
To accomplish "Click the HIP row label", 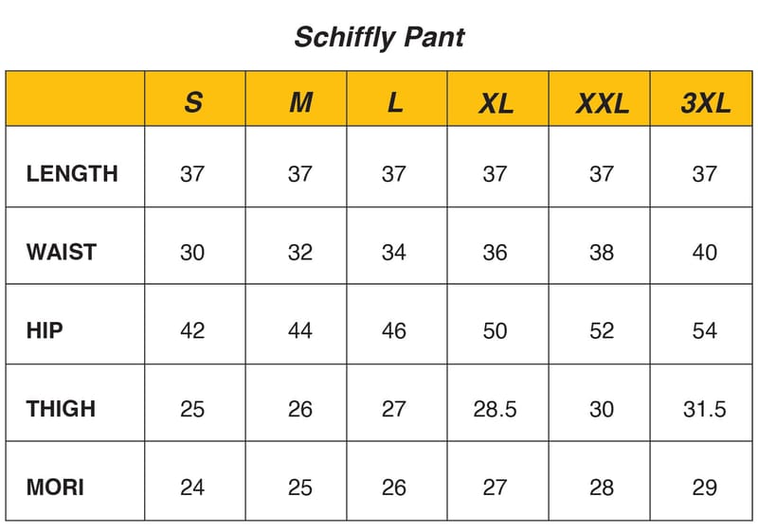I will tap(45, 330).
